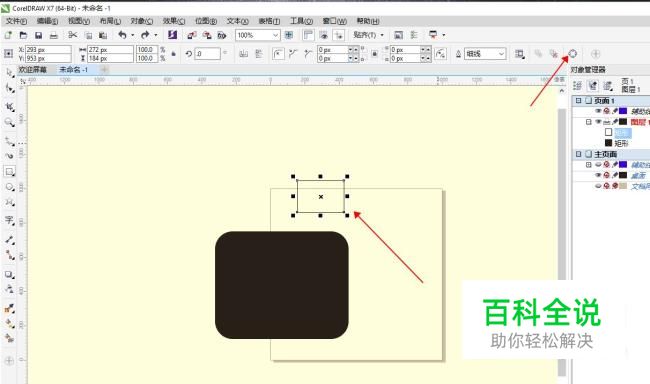The height and width of the screenshot is (384, 650).
Task: Collapse the 图层 1 layer node
Action: coord(589,122)
